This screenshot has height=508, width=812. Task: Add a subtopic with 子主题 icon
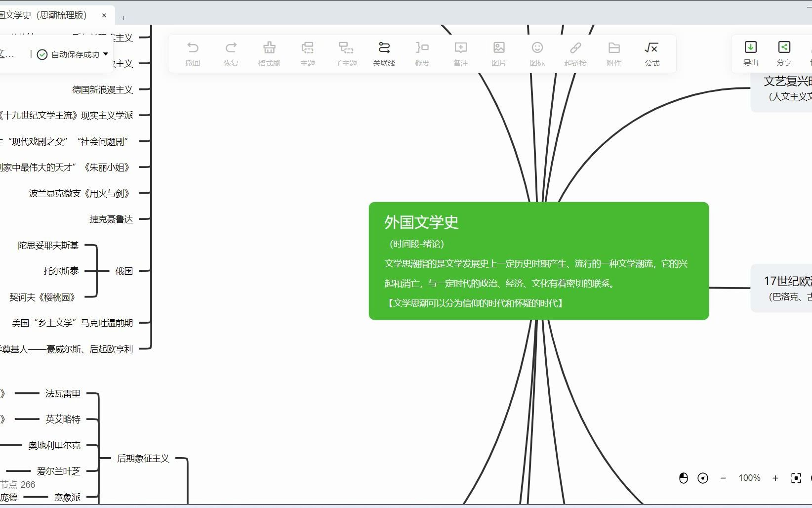[x=346, y=54]
